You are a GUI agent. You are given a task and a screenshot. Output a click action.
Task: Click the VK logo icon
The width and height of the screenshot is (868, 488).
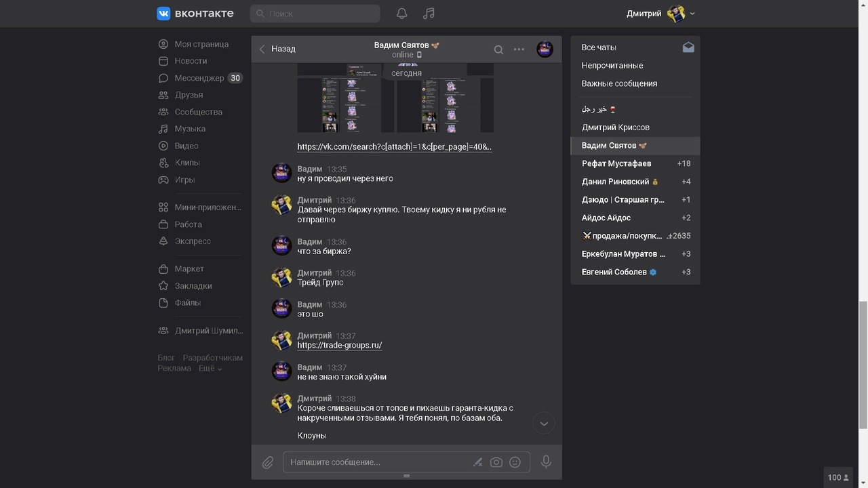[x=163, y=14]
